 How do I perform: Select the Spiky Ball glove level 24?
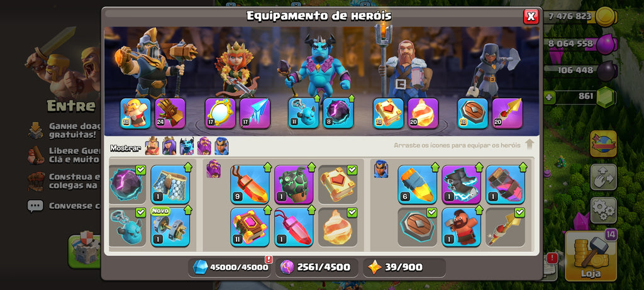(x=170, y=113)
